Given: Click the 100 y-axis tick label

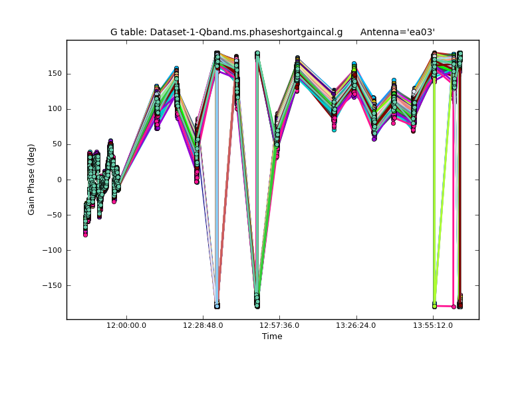Looking at the screenshot, I should click(x=55, y=109).
